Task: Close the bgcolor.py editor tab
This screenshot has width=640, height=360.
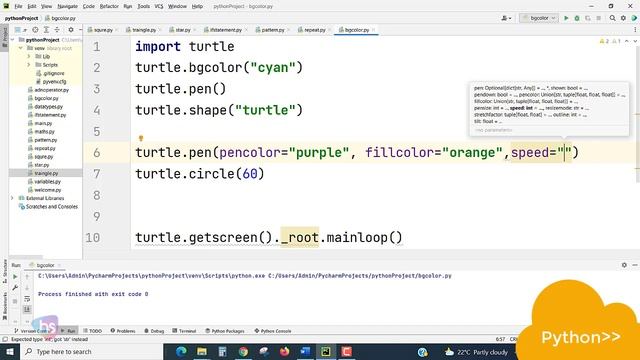Action: pos(373,30)
